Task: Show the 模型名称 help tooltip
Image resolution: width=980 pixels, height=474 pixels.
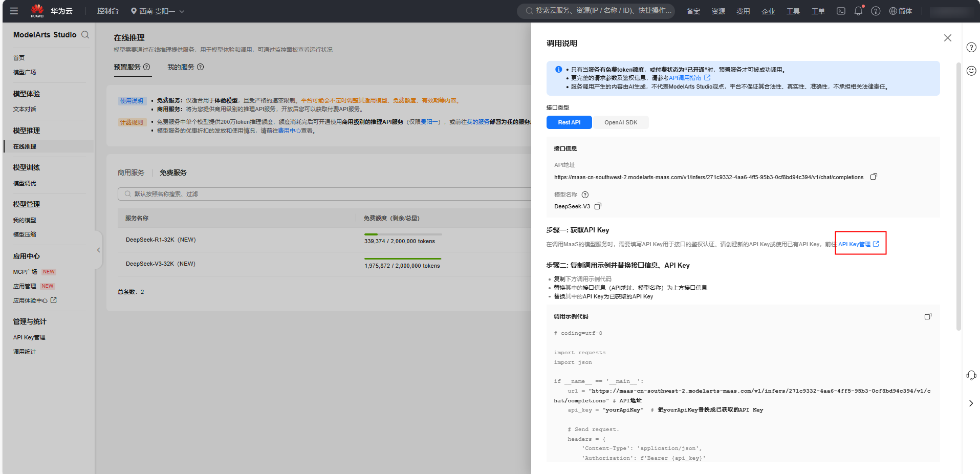Action: coord(585,195)
